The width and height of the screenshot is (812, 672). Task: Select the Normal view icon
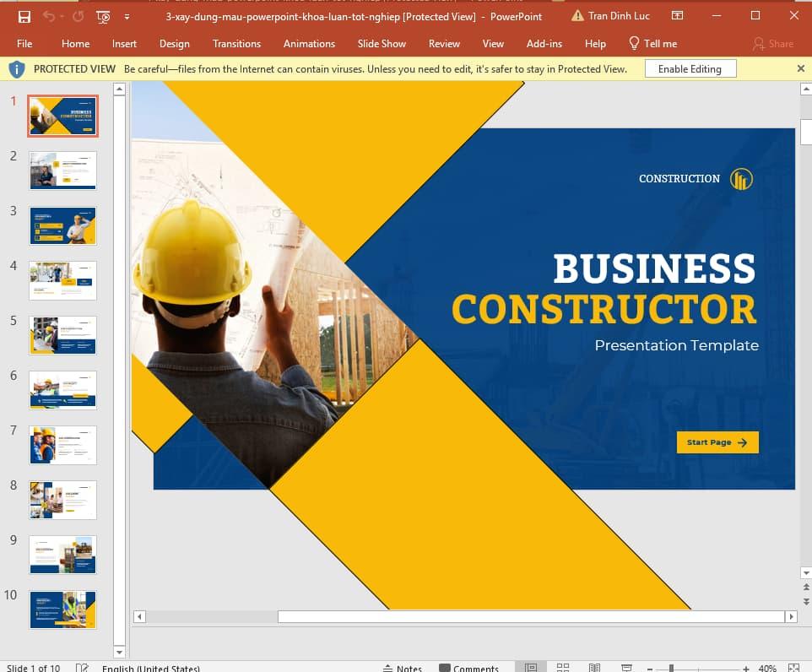(x=533, y=666)
